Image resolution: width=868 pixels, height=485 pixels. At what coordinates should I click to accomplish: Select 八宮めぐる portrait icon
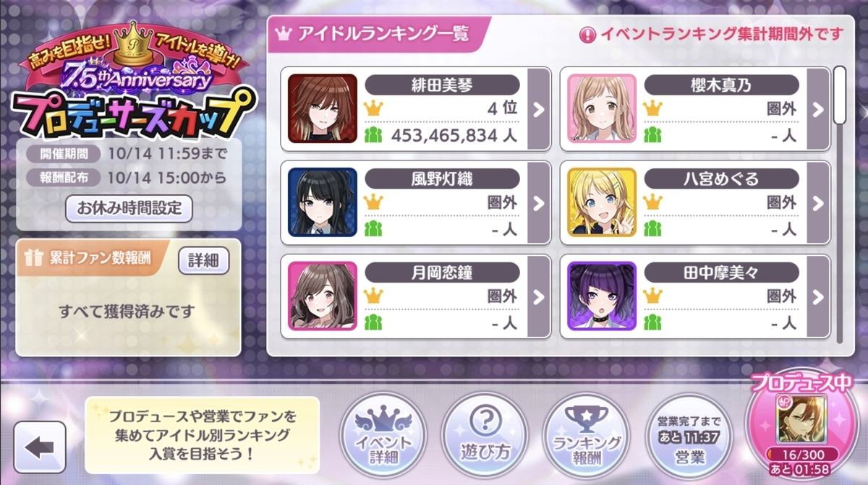pos(602,202)
